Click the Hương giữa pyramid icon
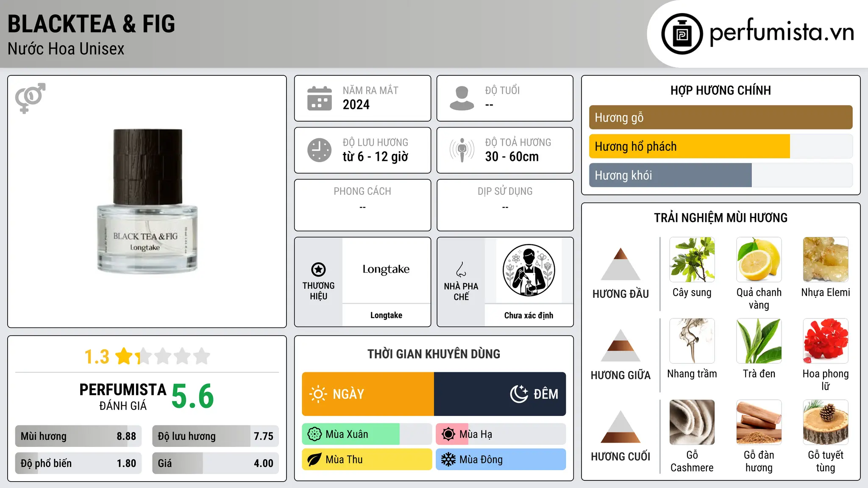 pyautogui.click(x=620, y=345)
